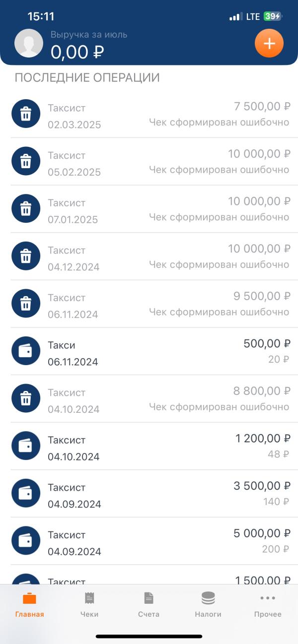This screenshot has width=298, height=644.
Task: Open the Прочее menu tab
Action: point(268,604)
